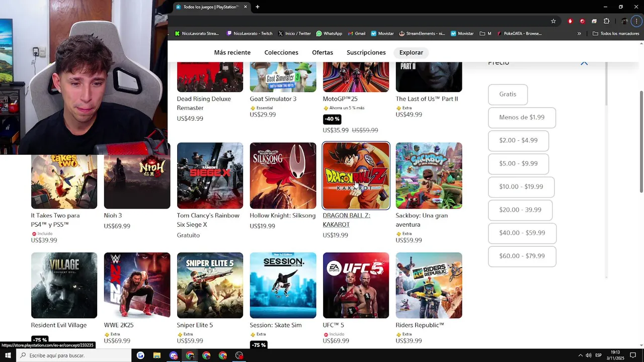The width and height of the screenshot is (644, 362).
Task: Open the Chrome three-dot menu
Action: [636, 21]
